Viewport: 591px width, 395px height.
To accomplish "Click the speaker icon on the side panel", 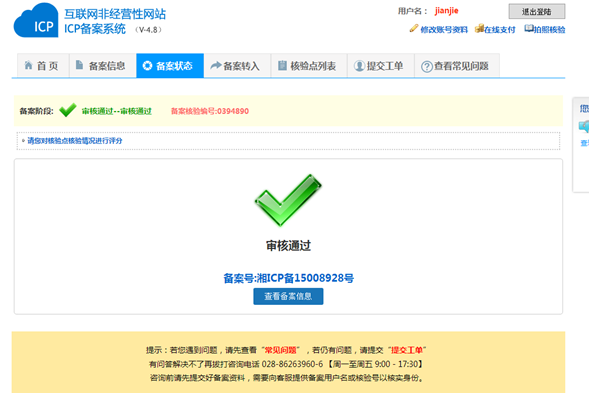I will 584,126.
